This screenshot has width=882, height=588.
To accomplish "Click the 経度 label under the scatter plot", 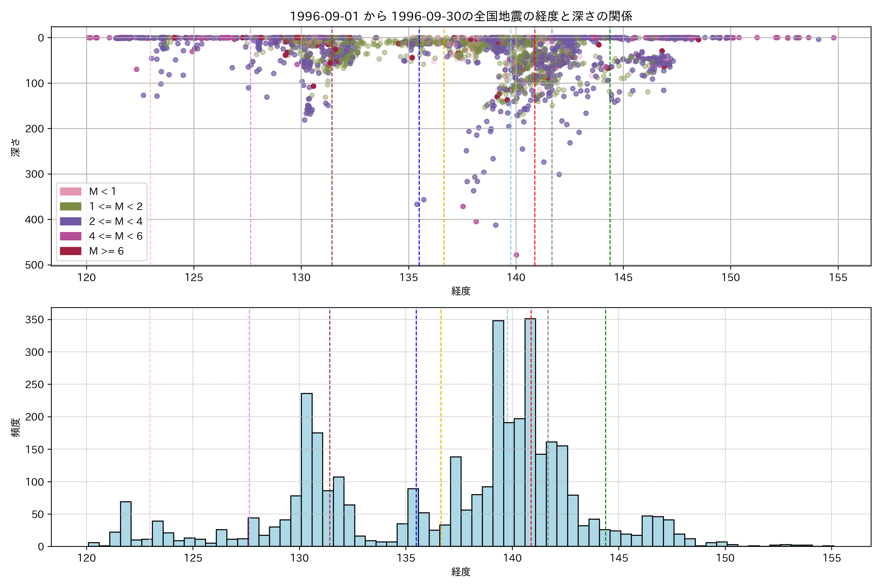I will [461, 291].
